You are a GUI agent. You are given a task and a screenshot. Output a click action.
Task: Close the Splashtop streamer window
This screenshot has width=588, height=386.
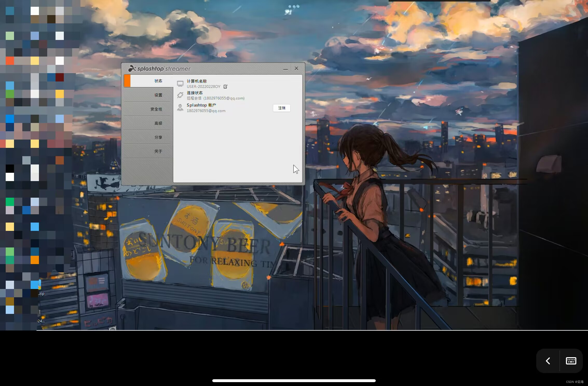click(x=296, y=68)
